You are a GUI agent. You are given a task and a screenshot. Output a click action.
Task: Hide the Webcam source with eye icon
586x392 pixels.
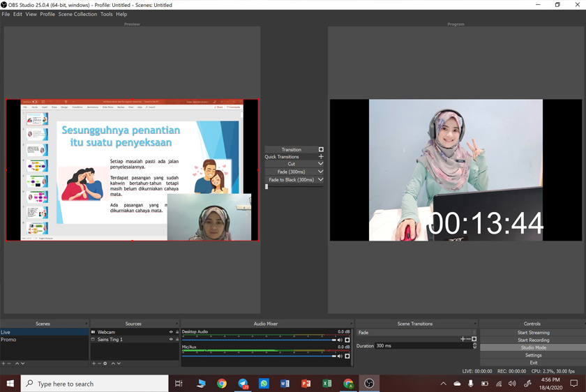pyautogui.click(x=171, y=332)
